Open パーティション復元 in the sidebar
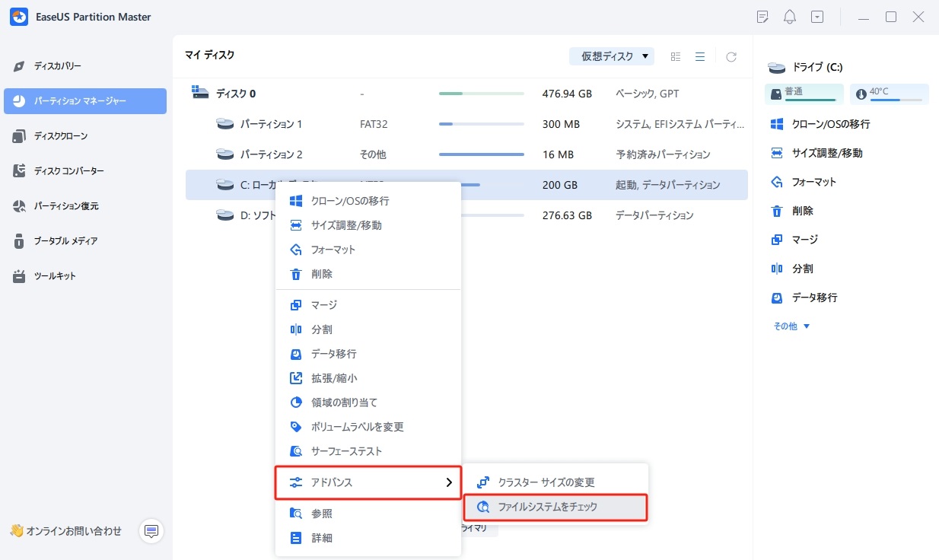This screenshot has height=560, width=939. click(x=85, y=206)
